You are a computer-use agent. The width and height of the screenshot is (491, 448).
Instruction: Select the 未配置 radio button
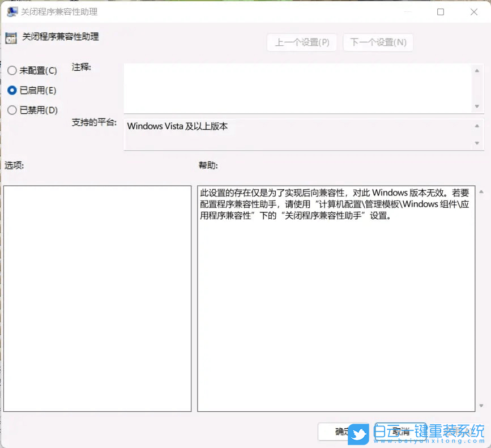pyautogui.click(x=11, y=70)
